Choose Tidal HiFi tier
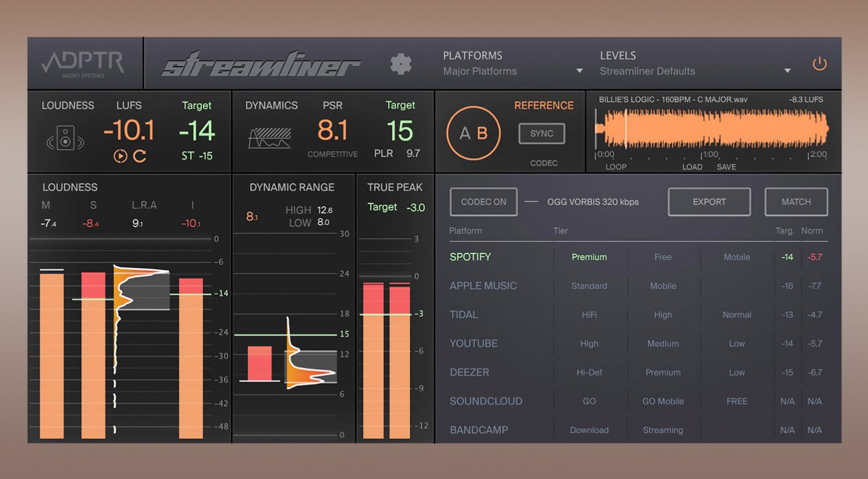Viewport: 868px width, 479px height. (589, 315)
